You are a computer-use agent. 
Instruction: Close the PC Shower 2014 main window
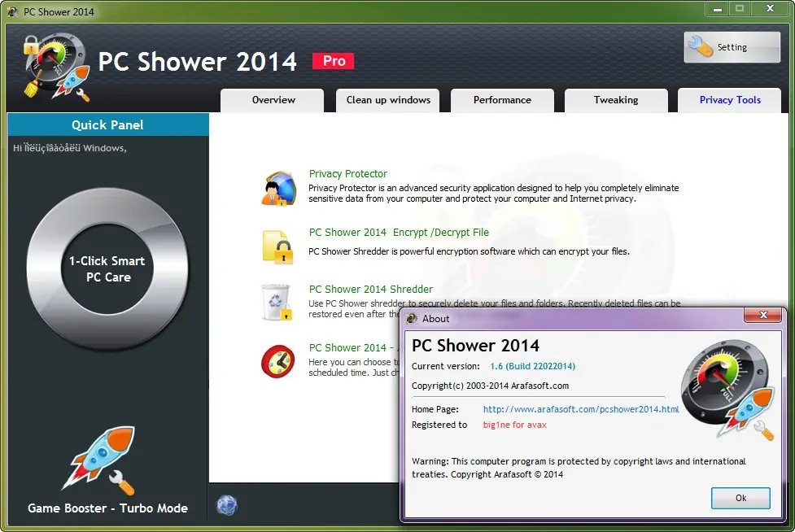pyautogui.click(x=770, y=8)
